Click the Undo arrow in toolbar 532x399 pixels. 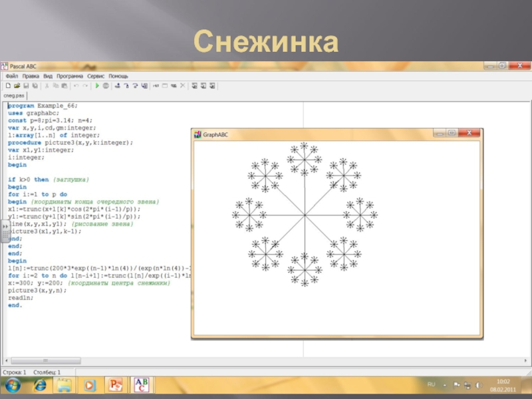click(x=76, y=86)
